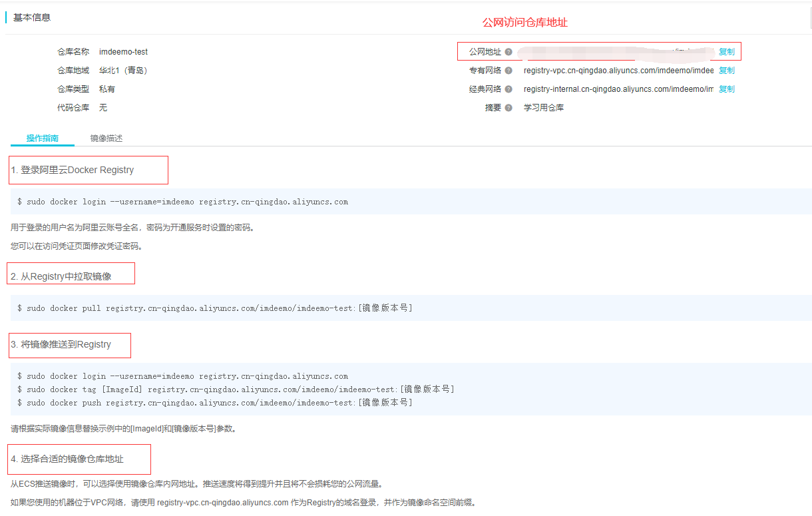The width and height of the screenshot is (812, 516).
Task: Select the sudo docker pull command line
Action: (214, 308)
